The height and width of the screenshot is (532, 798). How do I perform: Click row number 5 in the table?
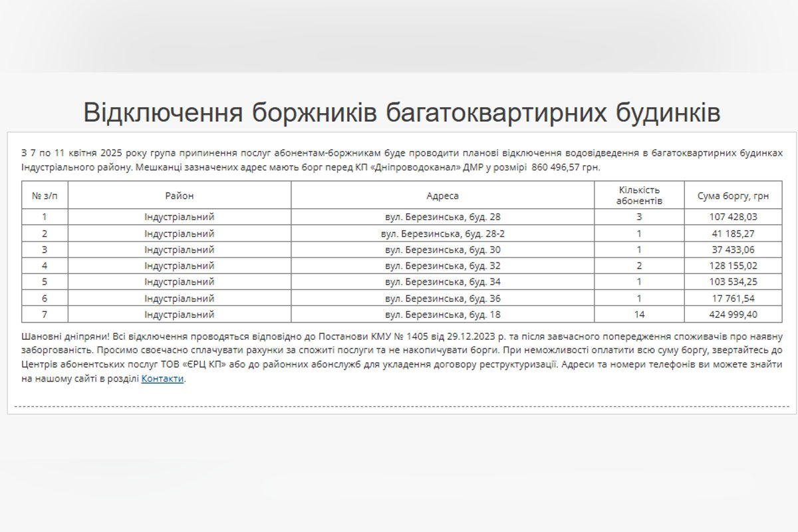pyautogui.click(x=44, y=281)
